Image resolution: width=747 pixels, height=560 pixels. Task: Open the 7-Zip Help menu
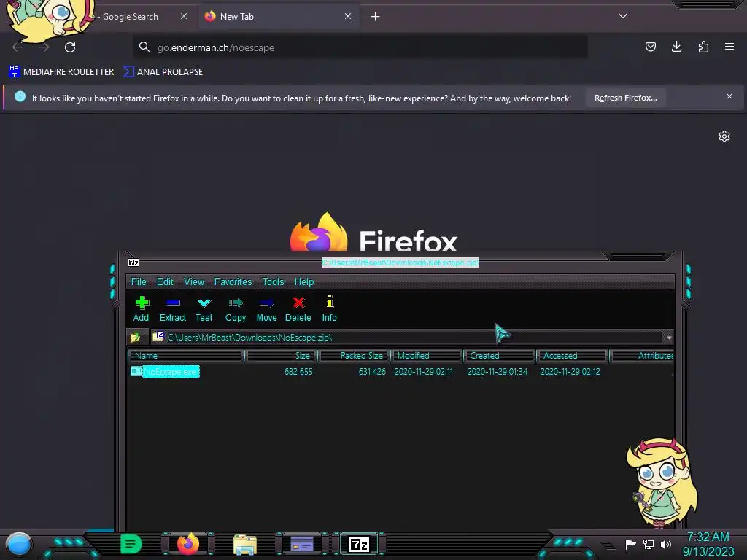point(304,282)
